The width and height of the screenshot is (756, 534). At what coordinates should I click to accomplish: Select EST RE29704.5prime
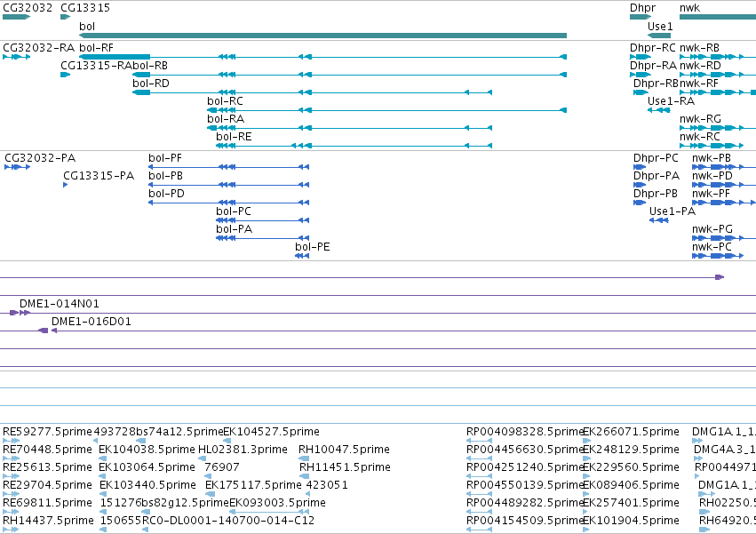click(47, 485)
